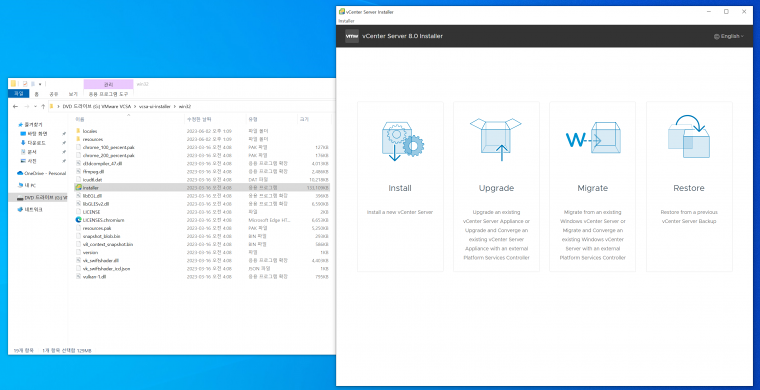Expand chevron after vcsa-ui-installer breadcrumb
Image resolution: width=760 pixels, height=390 pixels.
pyautogui.click(x=174, y=106)
